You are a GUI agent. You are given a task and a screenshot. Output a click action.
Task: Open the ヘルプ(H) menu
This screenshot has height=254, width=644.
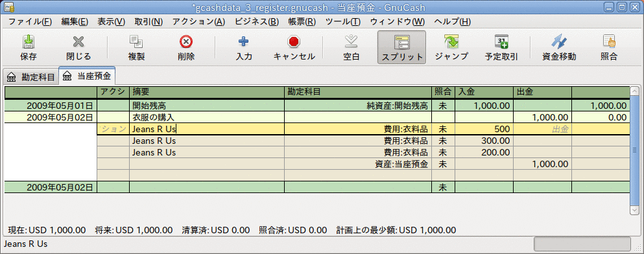452,22
